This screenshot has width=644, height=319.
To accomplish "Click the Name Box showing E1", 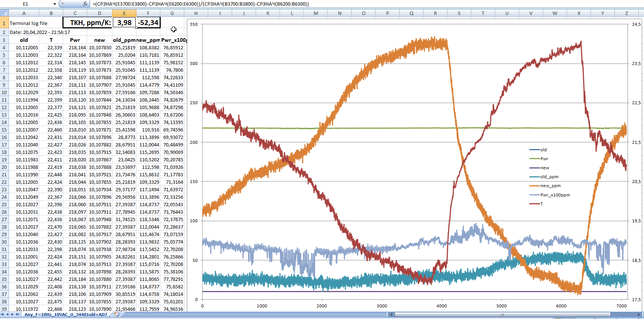I will point(25,4).
